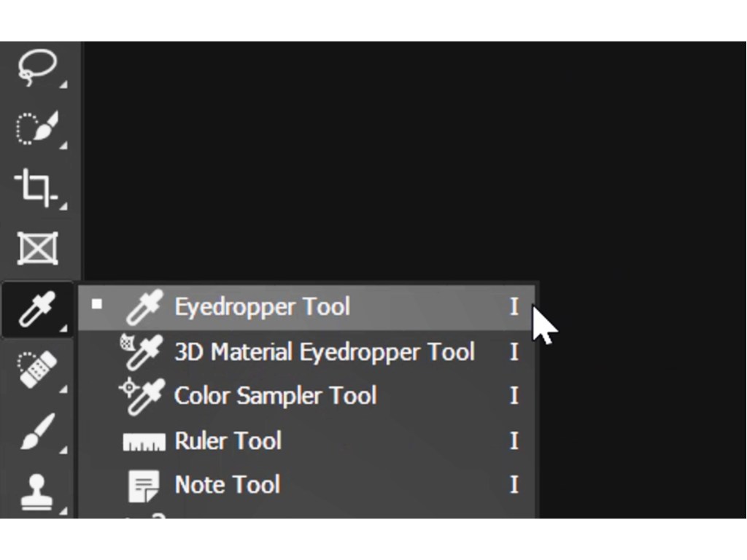Activate the Crop tool
Viewport: 747px width, 560px height.
[36, 187]
